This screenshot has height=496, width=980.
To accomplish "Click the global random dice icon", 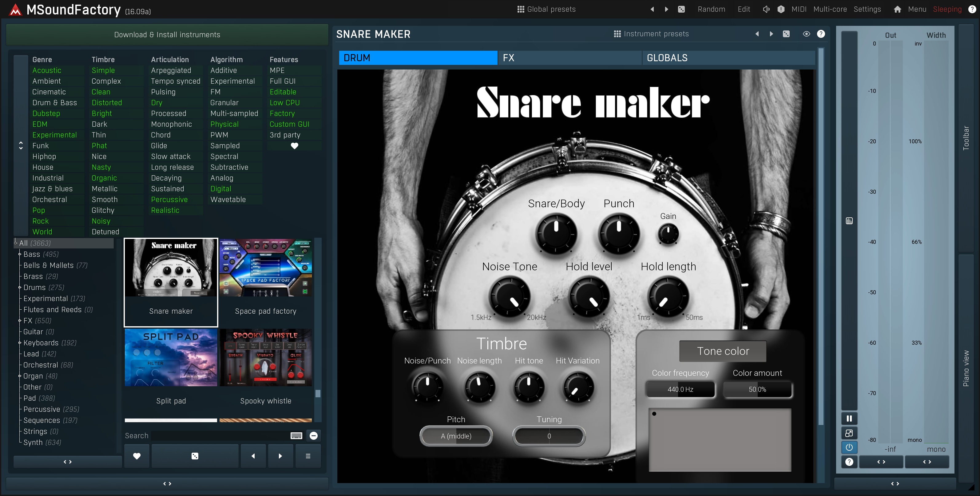I will click(x=681, y=9).
